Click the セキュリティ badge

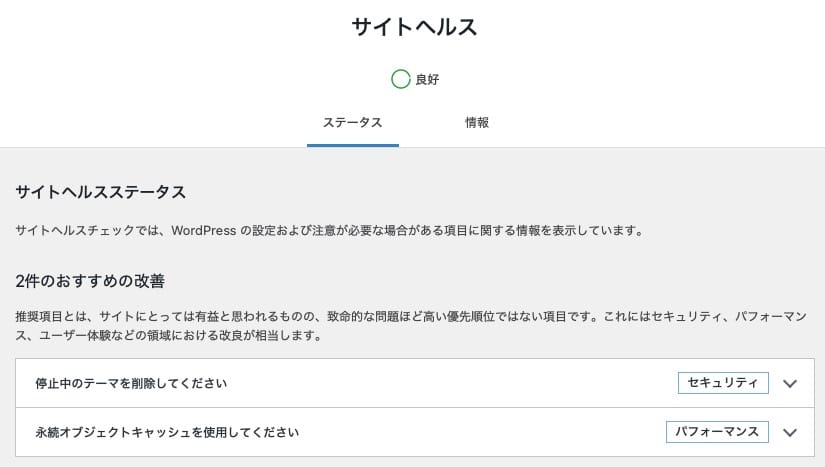(723, 383)
